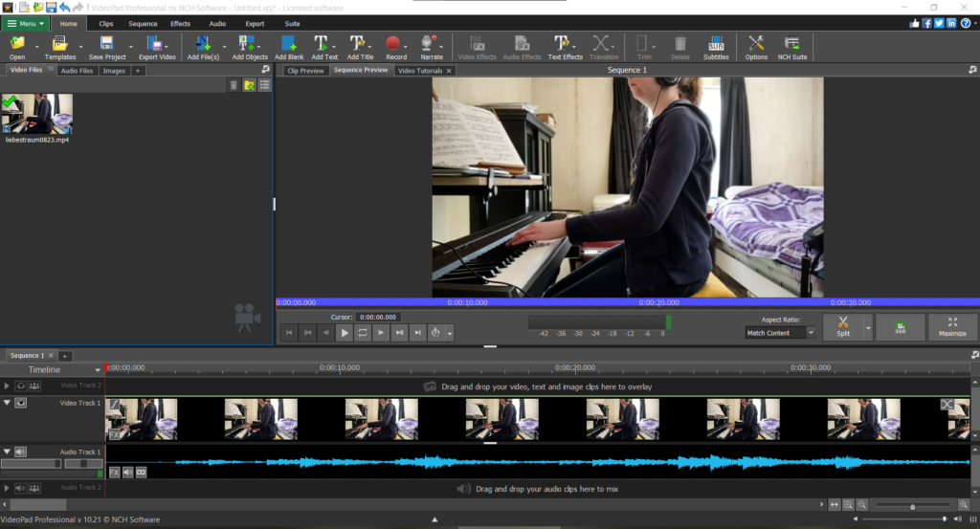Expand the Video Track 2 disclosure triangle
The image size is (980, 529).
[8, 386]
